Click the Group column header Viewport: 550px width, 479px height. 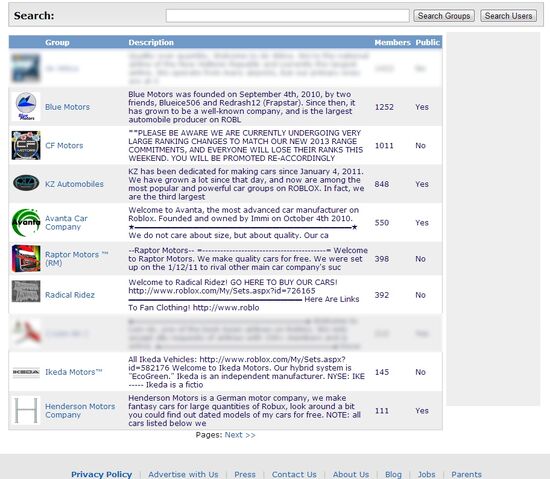click(57, 42)
